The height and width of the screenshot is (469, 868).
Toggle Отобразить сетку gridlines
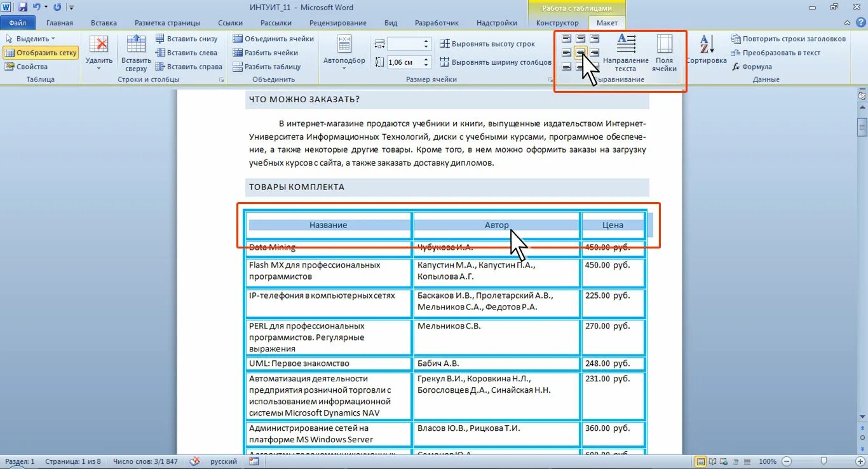tap(41, 53)
